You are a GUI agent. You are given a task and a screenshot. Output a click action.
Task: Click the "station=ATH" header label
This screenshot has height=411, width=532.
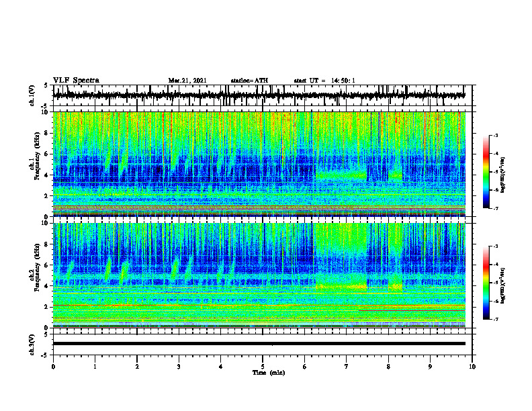(249, 81)
